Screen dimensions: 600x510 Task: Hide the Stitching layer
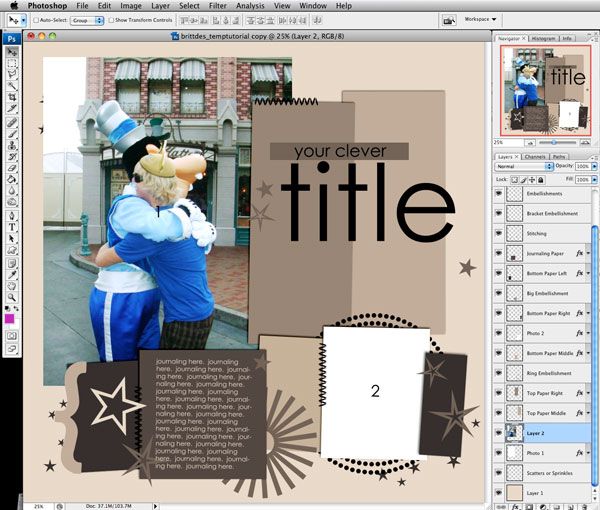499,233
